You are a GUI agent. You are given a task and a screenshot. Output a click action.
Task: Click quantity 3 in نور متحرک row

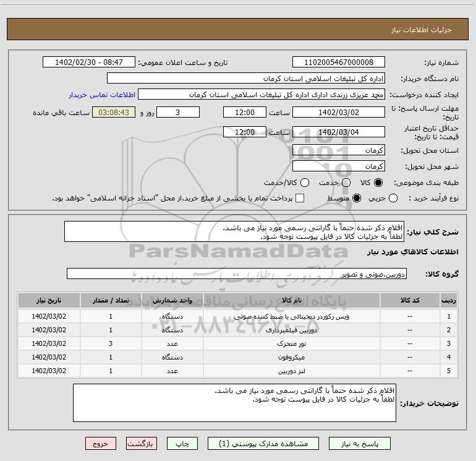coord(111,343)
